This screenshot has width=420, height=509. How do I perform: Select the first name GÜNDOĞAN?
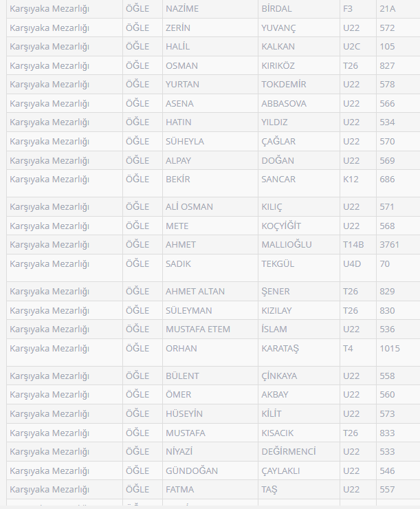(x=192, y=470)
